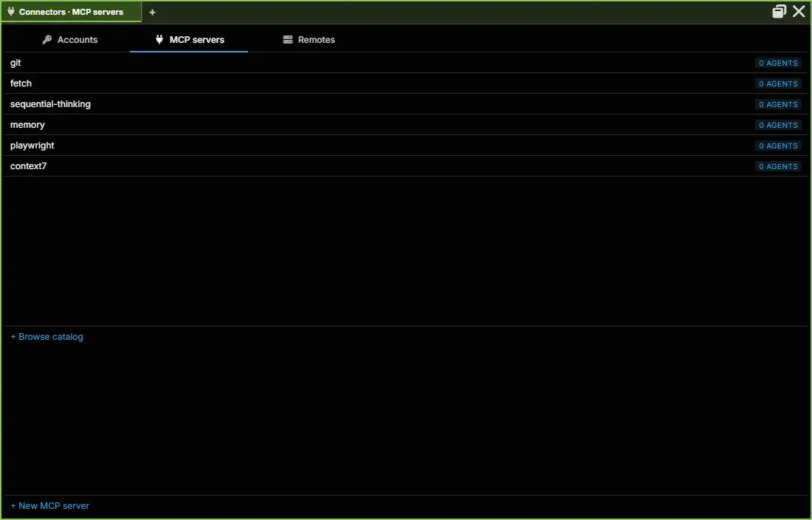Switch to the MCP servers tab
This screenshot has height=520, width=812.
pyautogui.click(x=189, y=40)
